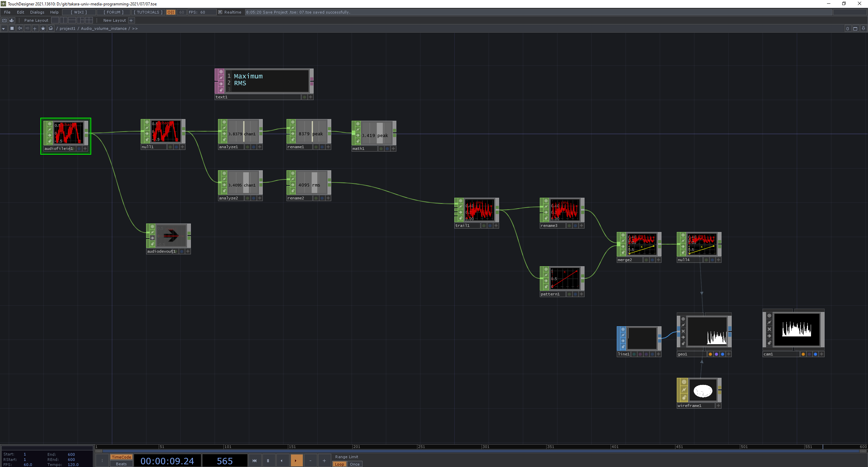Open the Edit menu
Screen dimensions: 868x467
[20, 12]
